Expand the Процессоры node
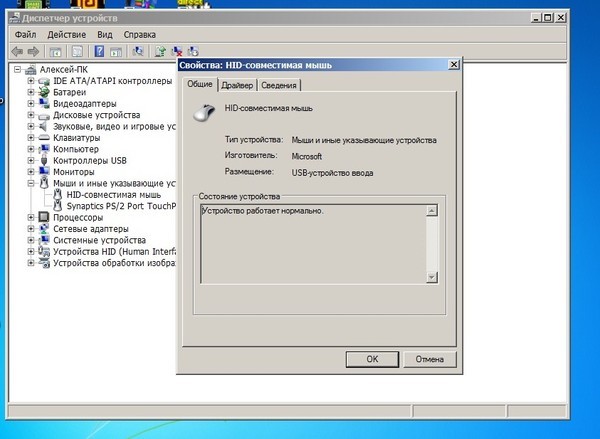Image resolution: width=600 pixels, height=439 pixels. (x=31, y=217)
